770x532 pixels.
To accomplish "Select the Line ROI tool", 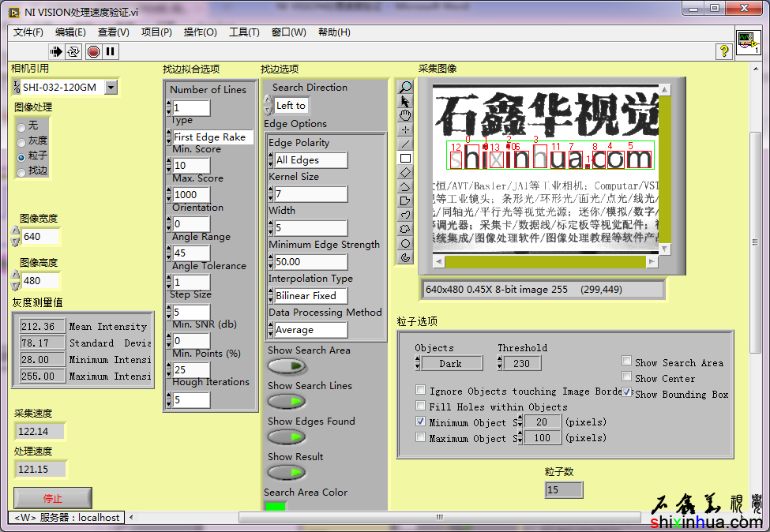I will [x=406, y=144].
